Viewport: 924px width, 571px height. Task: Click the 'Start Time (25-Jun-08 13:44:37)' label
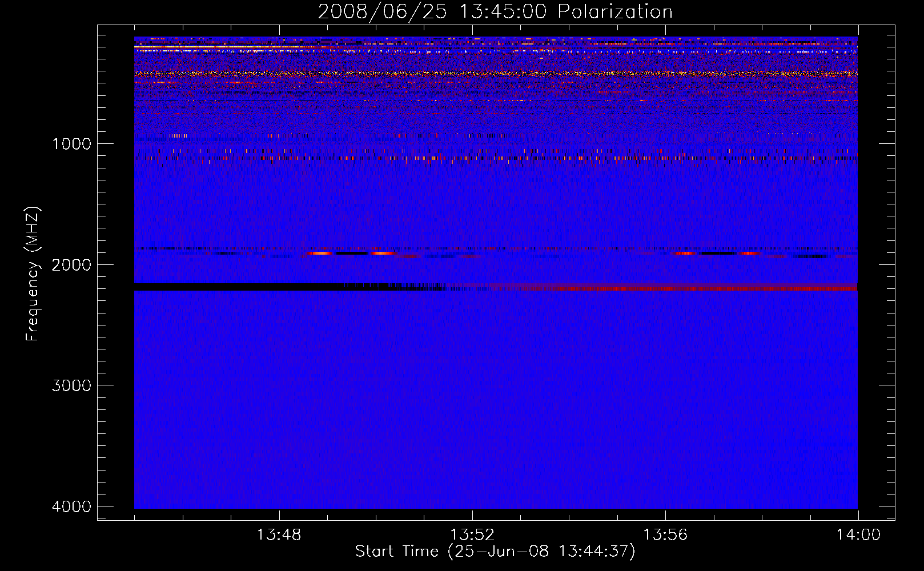pyautogui.click(x=495, y=552)
